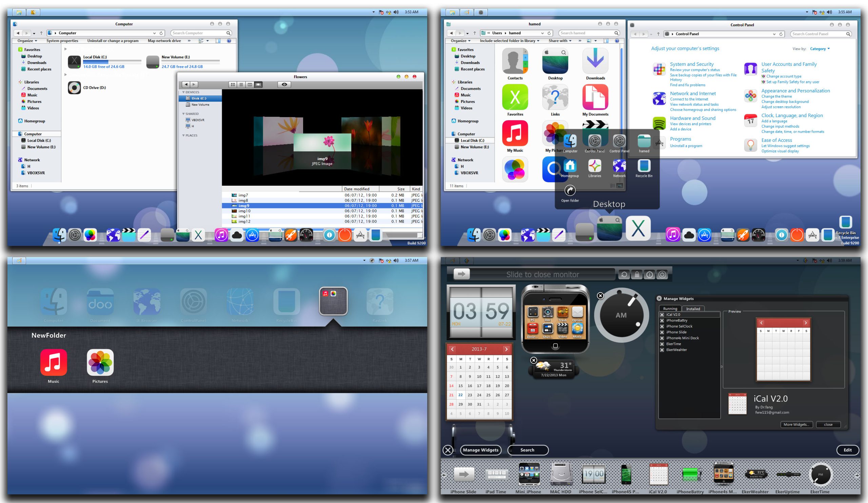Select icon grid view in Flowers window
Viewport: 868px width, 503px height.
point(233,85)
